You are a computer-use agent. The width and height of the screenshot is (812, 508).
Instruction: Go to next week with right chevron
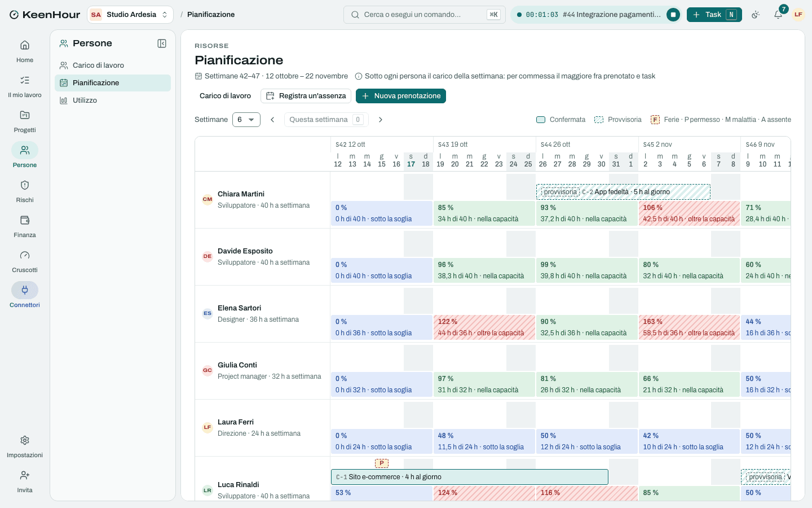(381, 120)
